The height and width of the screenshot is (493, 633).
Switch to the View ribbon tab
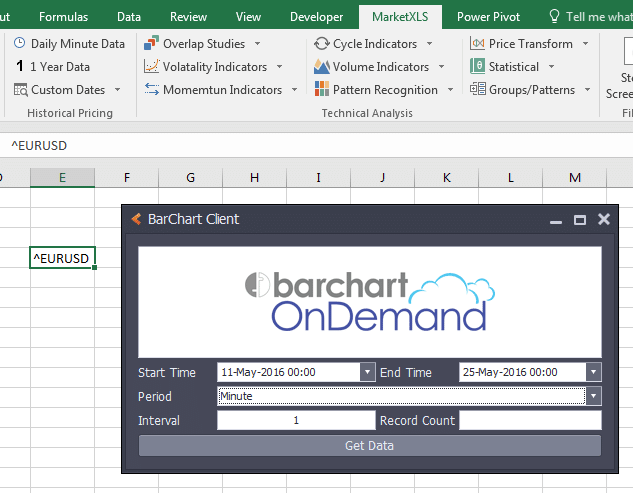(x=248, y=17)
